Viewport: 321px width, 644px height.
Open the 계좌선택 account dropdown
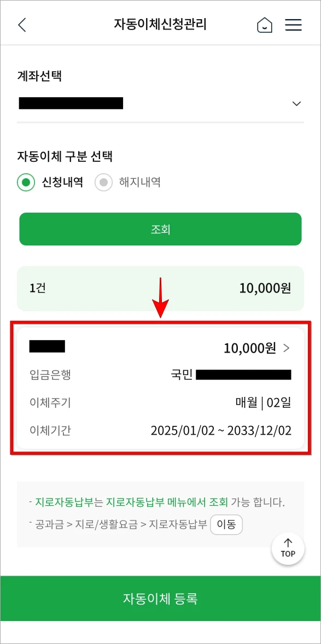point(160,104)
